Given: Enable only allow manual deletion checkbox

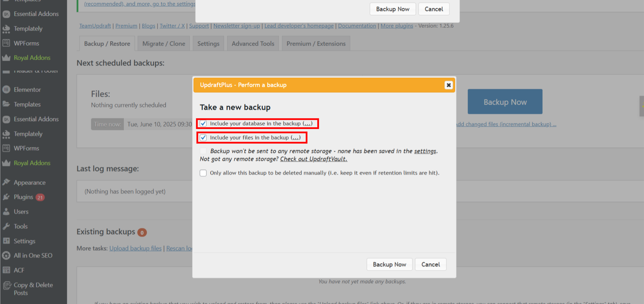Looking at the screenshot, I should pyautogui.click(x=203, y=173).
